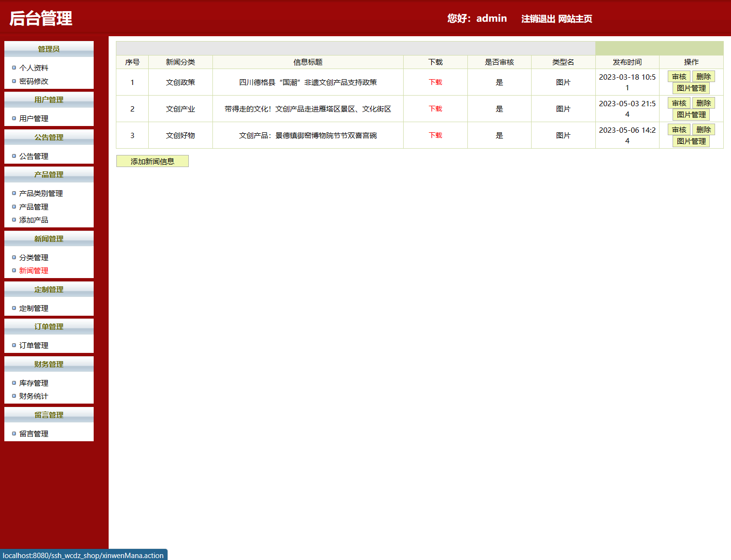Viewport: 731px width, 560px height.
Task: Click the 您好：admin greeting
Action: (x=477, y=18)
